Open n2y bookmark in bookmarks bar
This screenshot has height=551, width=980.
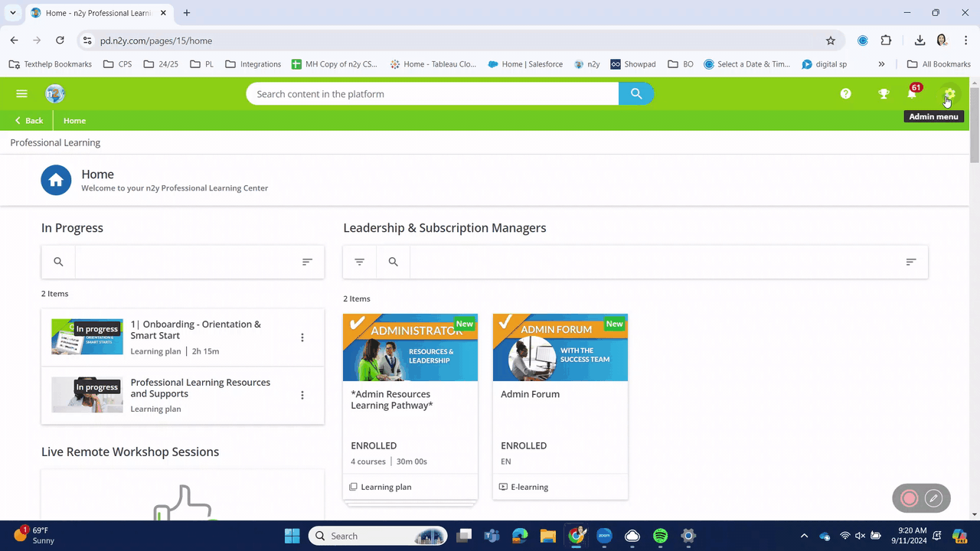(x=586, y=64)
